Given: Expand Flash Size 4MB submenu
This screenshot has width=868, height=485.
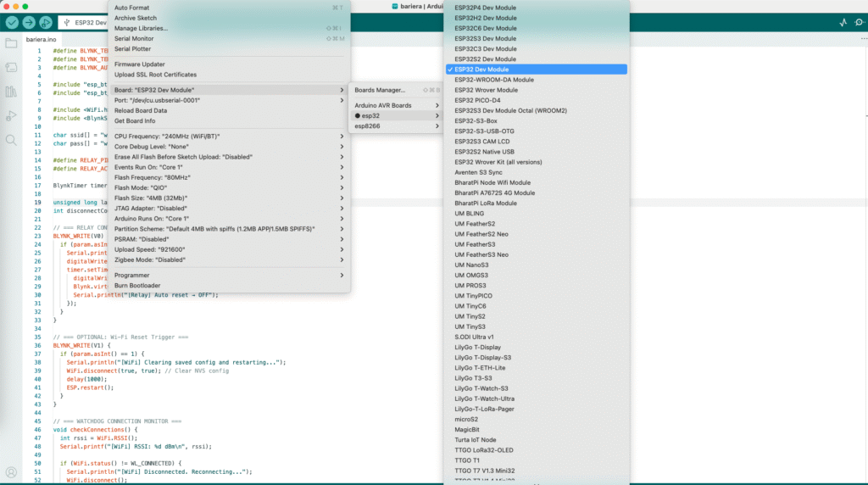Looking at the screenshot, I should pos(229,198).
